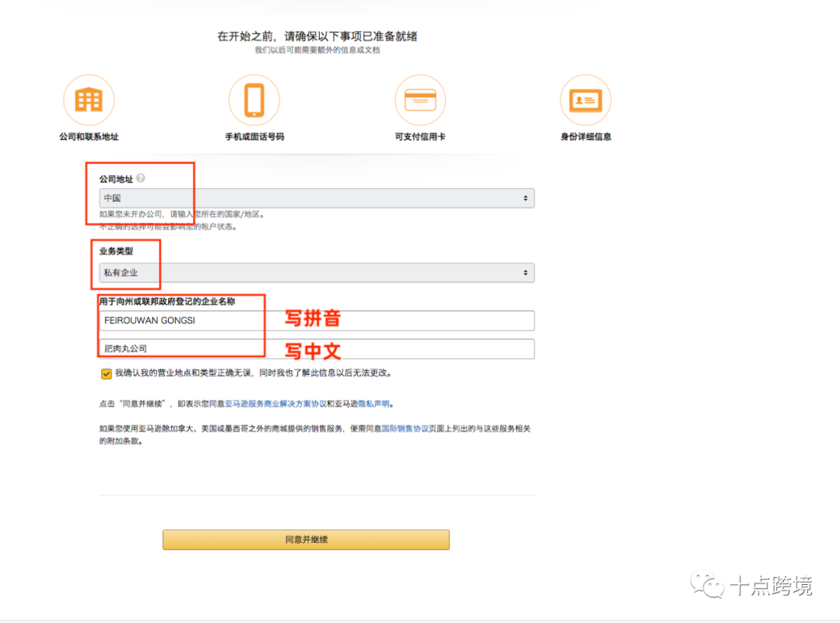The height and width of the screenshot is (623, 840).
Task: Open the 公司地址 country dropdown showing 中国
Action: [x=317, y=198]
